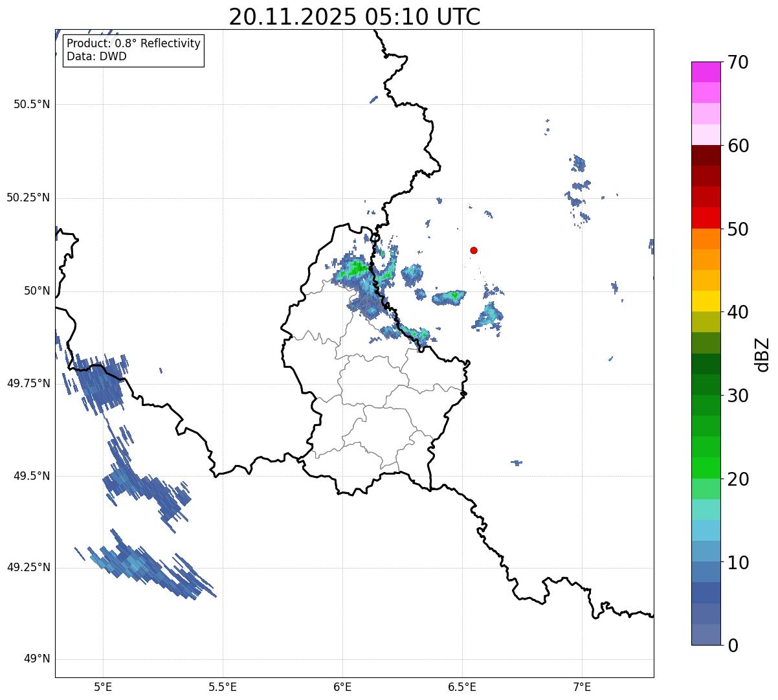The width and height of the screenshot is (778, 700).
Task: Click the yellow colorbar segment above 40
Action: 706,301
